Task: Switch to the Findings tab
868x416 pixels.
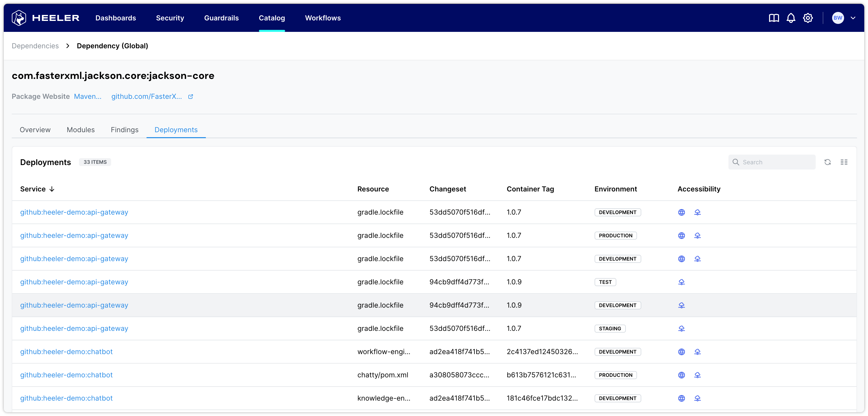Action: (124, 130)
